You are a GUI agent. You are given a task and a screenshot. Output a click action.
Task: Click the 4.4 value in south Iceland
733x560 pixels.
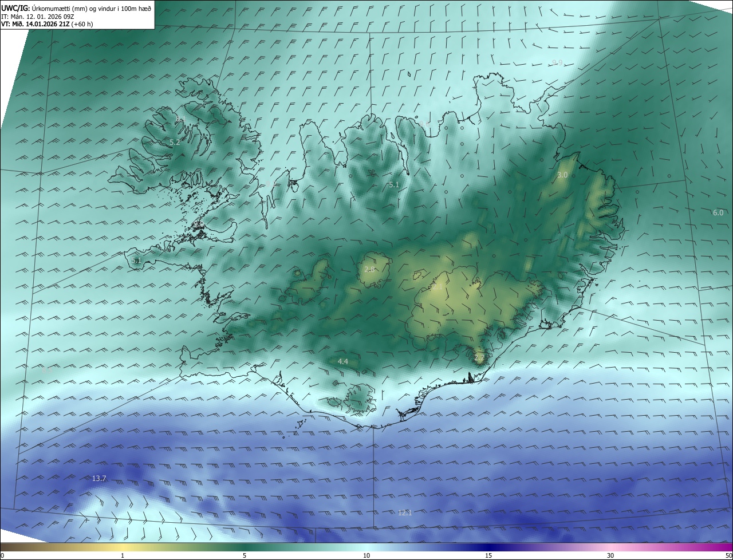[x=342, y=361]
